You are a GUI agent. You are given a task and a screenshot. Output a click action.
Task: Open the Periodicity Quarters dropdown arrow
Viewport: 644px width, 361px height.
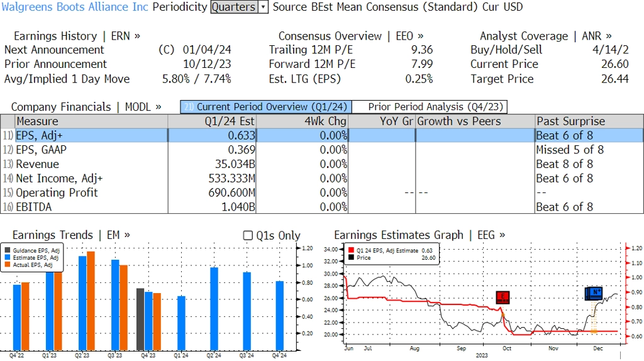[264, 7]
